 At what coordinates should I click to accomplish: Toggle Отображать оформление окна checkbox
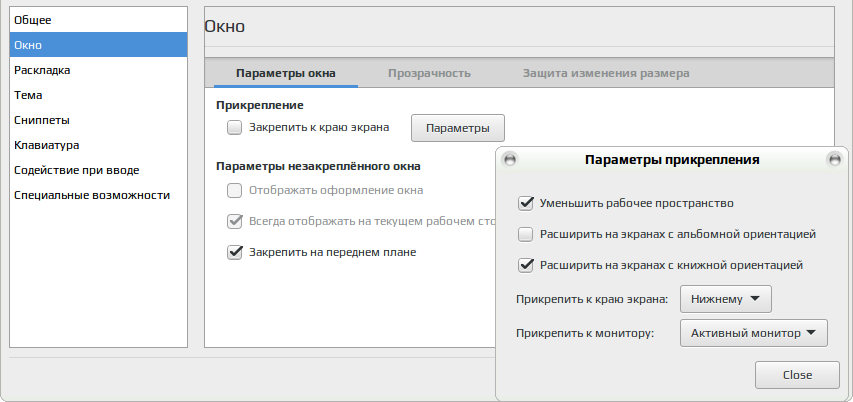pos(234,191)
